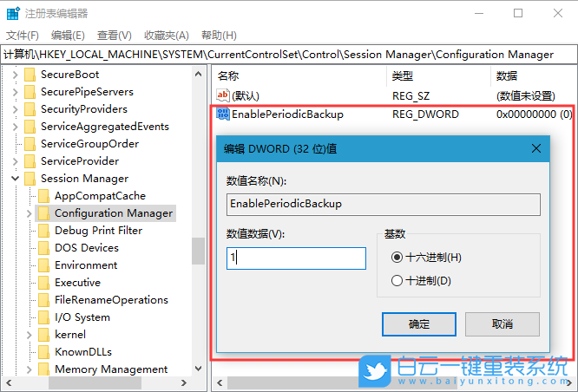The width and height of the screenshot is (578, 392).
Task: Click the tree pane scroll-right arrow
Action: (184, 382)
